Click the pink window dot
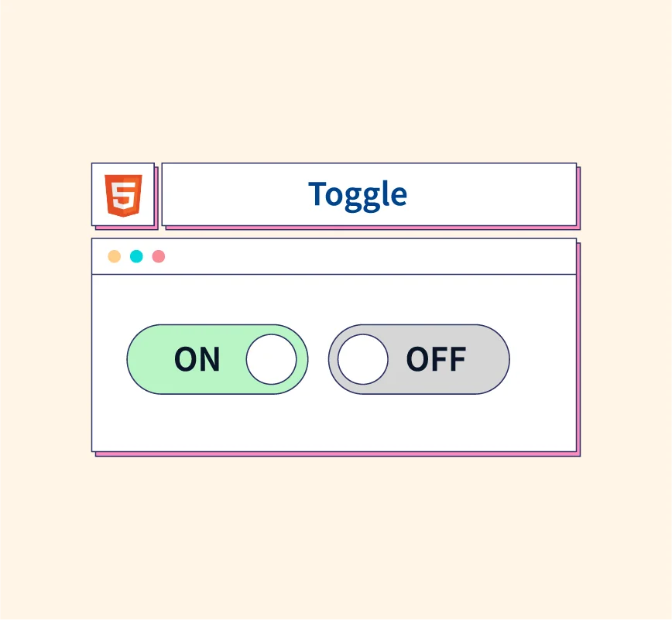The width and height of the screenshot is (672, 620). 159,256
